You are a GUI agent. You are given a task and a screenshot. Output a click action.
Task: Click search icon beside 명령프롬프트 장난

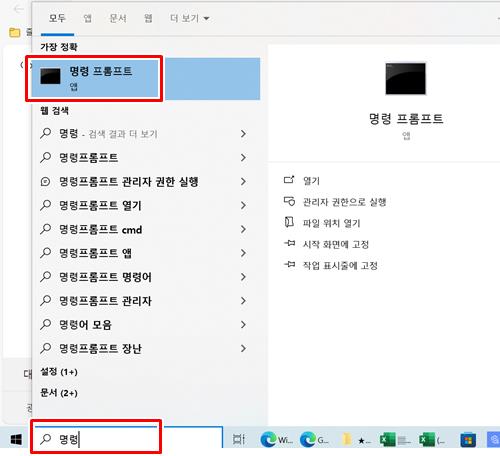coord(45,349)
